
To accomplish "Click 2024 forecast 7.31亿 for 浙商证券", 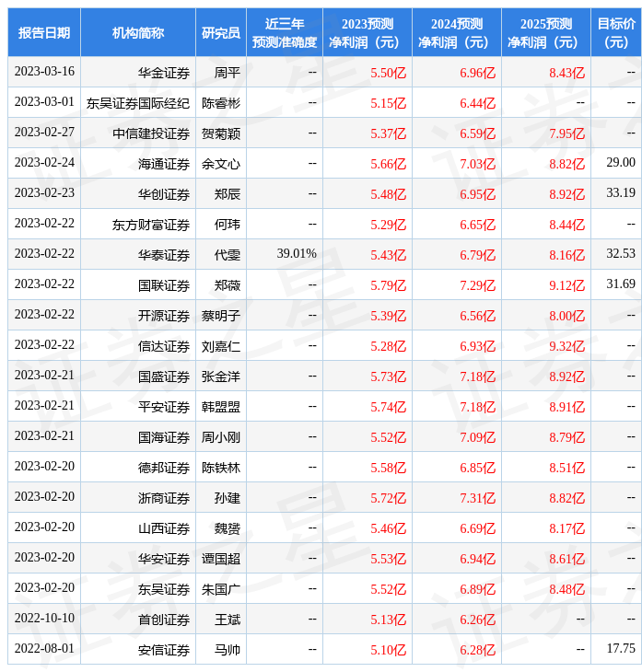I will point(477,498).
